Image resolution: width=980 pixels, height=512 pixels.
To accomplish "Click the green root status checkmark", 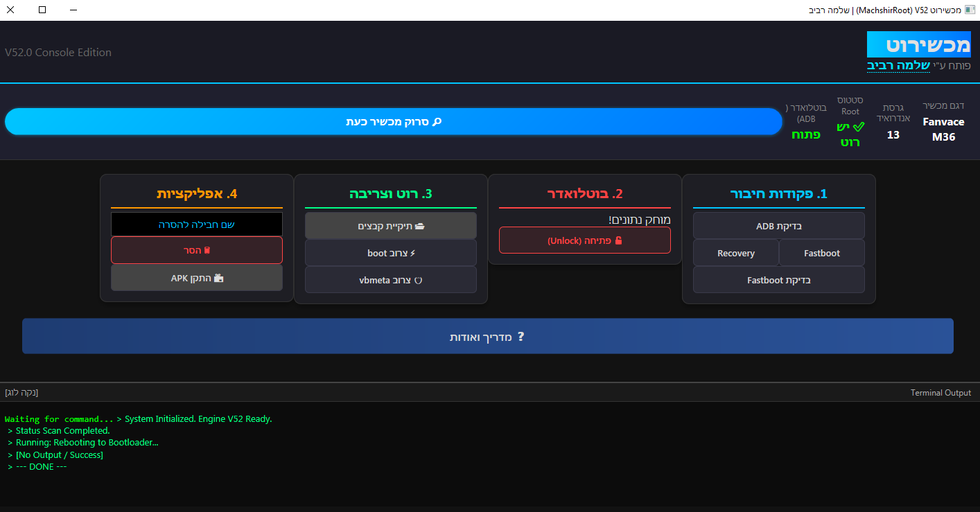I will pyautogui.click(x=859, y=126).
